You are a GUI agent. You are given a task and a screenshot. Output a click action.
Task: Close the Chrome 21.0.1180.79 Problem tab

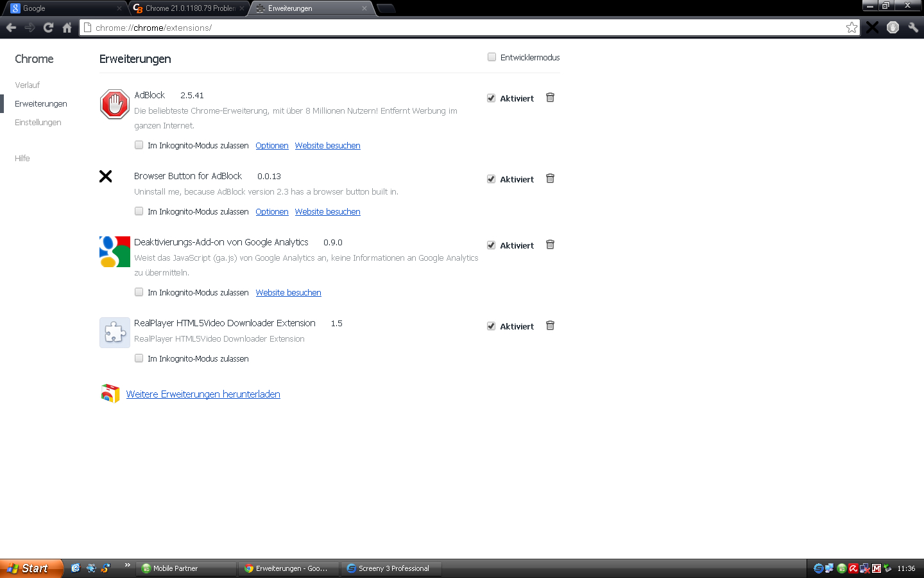pos(241,8)
